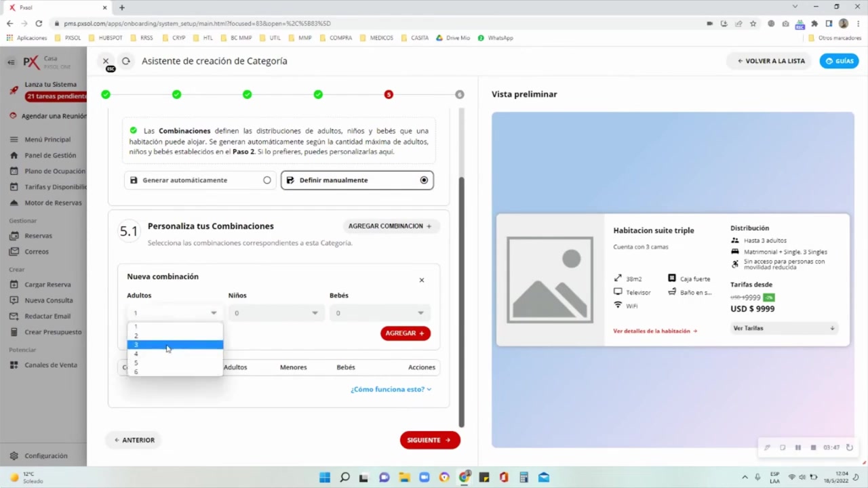The width and height of the screenshot is (868, 488).
Task: Open Ver detalles de la habitación link
Action: point(654,331)
